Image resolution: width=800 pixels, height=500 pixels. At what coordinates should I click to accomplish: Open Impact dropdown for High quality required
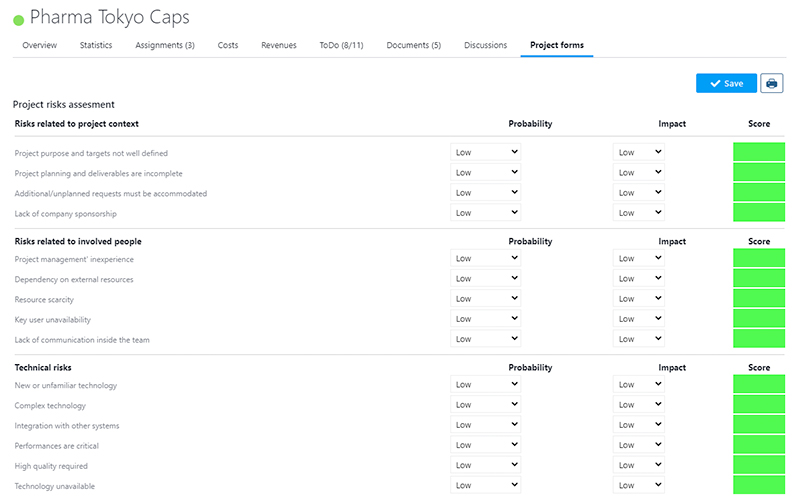click(x=639, y=465)
